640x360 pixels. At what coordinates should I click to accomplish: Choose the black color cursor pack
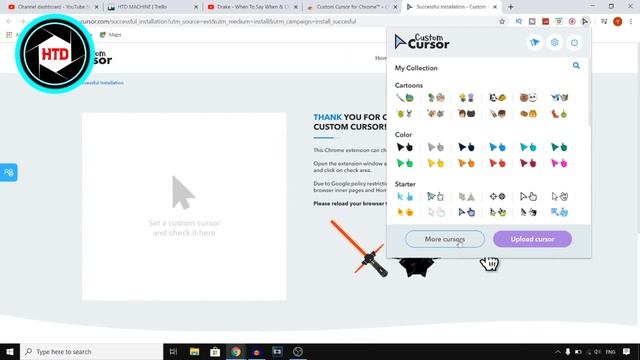404,147
